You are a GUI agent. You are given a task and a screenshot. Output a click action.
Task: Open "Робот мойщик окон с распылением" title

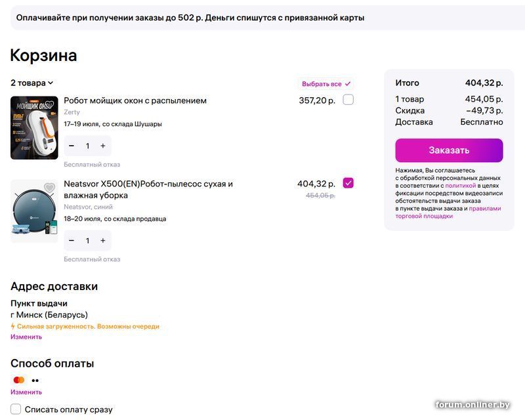[x=135, y=100]
